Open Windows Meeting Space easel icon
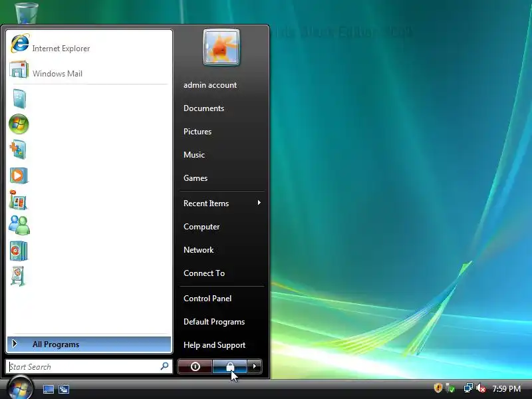532x399 pixels. (18, 276)
